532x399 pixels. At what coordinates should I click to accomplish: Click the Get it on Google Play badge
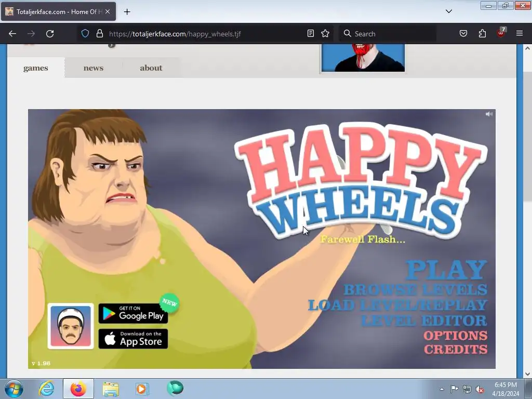(133, 313)
